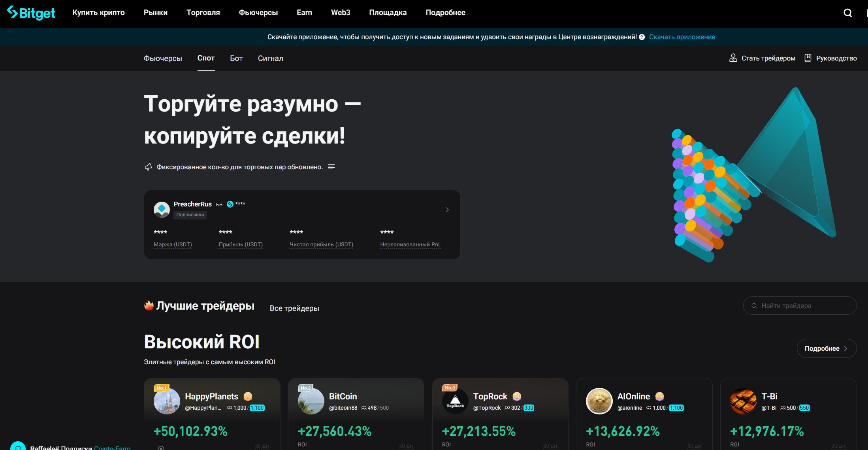
Task: Switch to the Все трейдеры tab
Action: (294, 308)
